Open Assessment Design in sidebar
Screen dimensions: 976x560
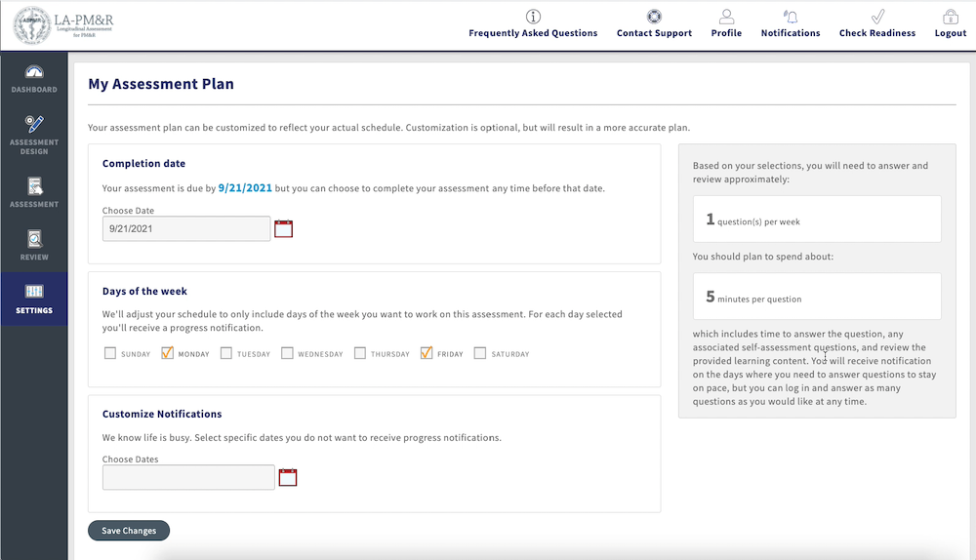pos(34,134)
